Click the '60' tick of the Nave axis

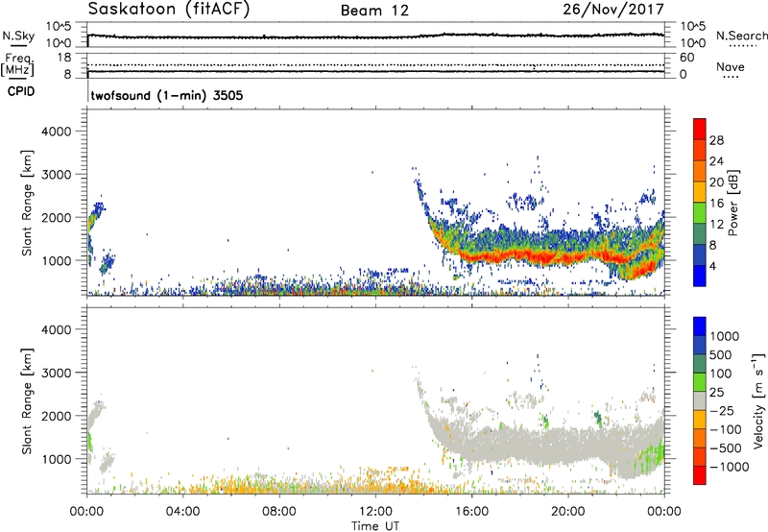click(686, 58)
